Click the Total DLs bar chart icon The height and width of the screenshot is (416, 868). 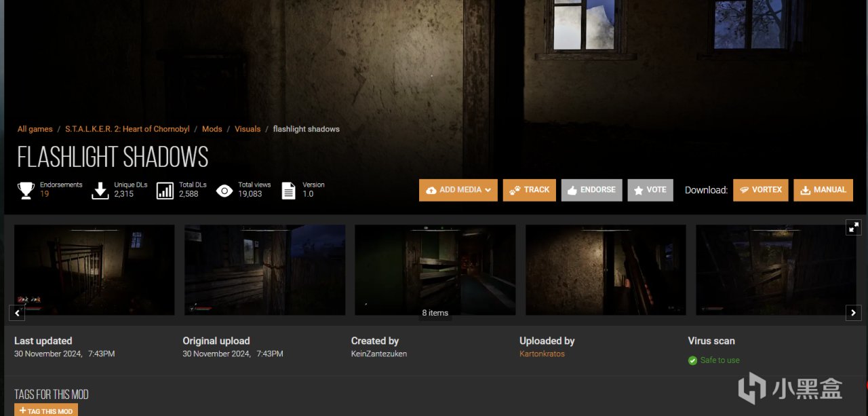165,190
